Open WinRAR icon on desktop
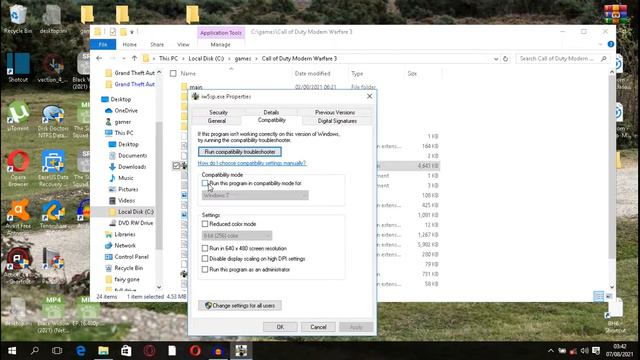Image resolution: width=640 pixels, height=360 pixels. pyautogui.click(x=616, y=14)
